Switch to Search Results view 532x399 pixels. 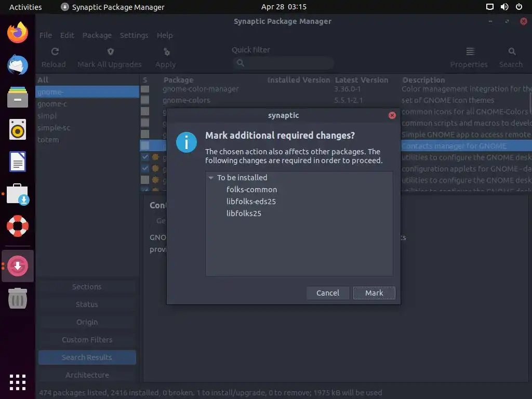pyautogui.click(x=87, y=357)
